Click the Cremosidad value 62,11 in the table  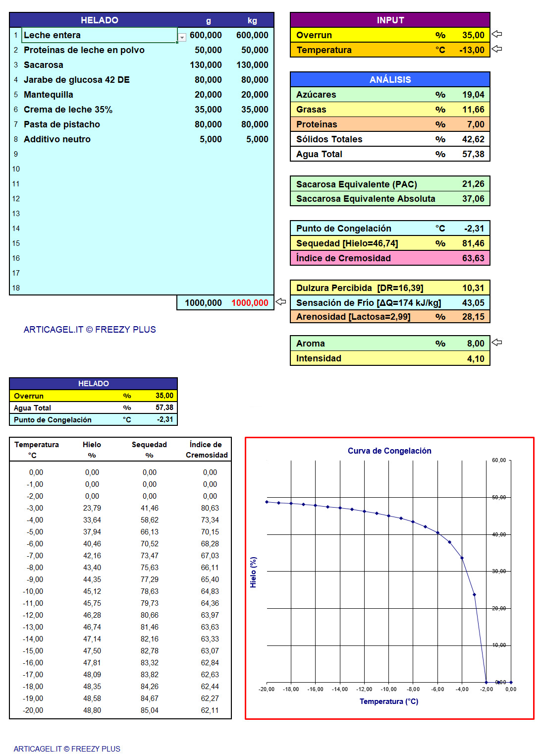point(210,710)
